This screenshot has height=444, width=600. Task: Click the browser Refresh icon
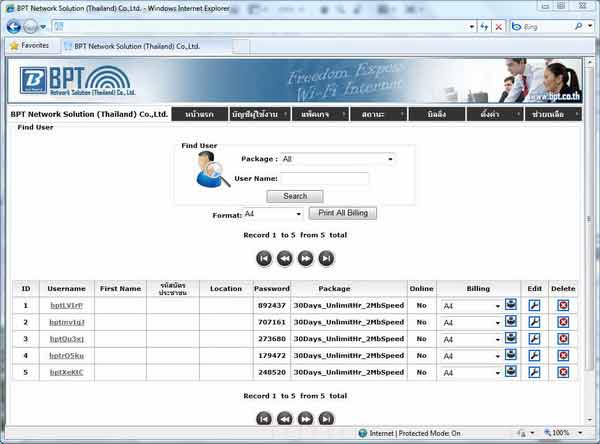(x=484, y=27)
